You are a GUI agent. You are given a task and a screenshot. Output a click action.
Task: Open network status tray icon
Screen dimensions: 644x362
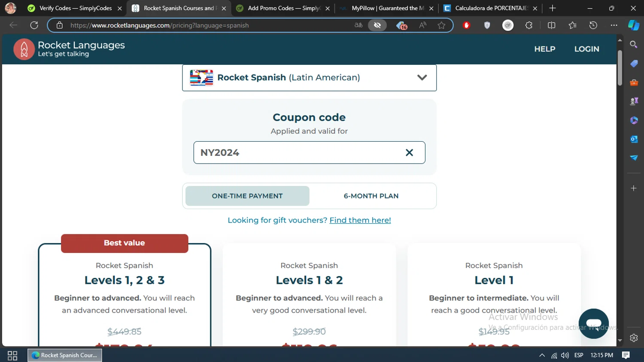point(554,355)
